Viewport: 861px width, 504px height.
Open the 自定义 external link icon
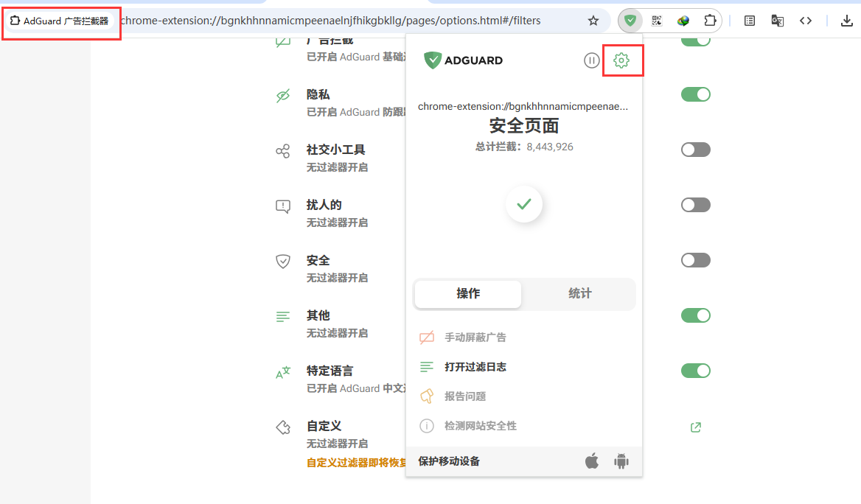click(695, 427)
